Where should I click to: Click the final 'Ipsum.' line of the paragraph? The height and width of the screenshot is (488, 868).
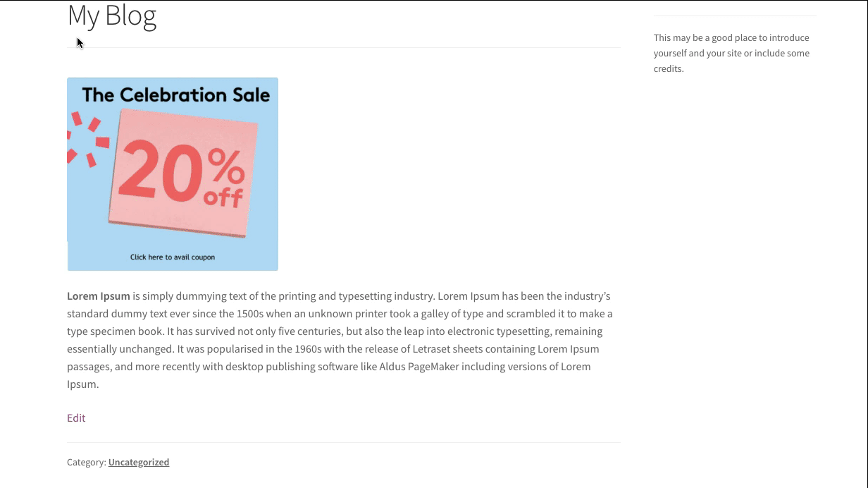(x=83, y=384)
